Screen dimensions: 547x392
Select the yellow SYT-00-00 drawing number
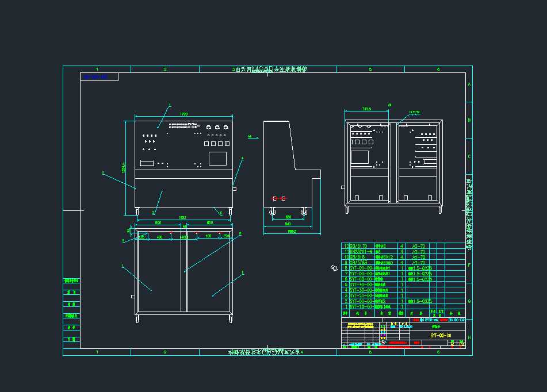(440, 335)
